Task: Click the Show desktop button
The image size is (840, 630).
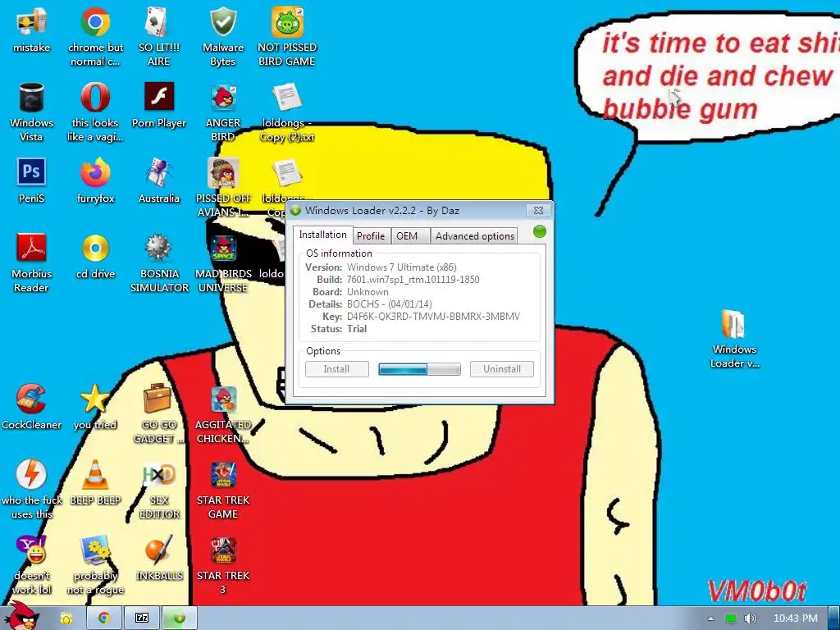Action: click(x=834, y=619)
